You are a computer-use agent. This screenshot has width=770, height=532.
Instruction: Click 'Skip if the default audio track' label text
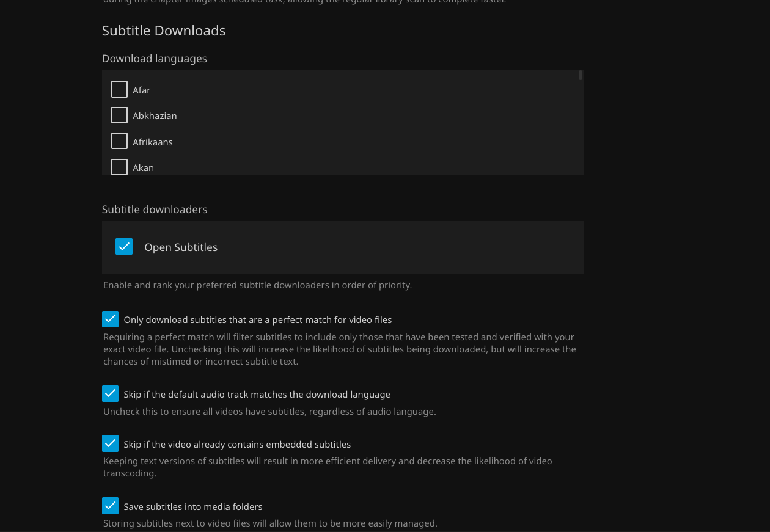(257, 395)
